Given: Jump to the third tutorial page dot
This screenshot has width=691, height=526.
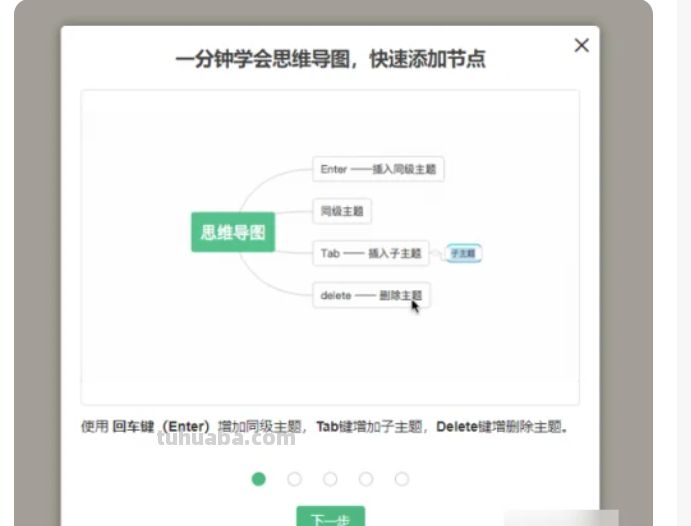Looking at the screenshot, I should tap(330, 479).
